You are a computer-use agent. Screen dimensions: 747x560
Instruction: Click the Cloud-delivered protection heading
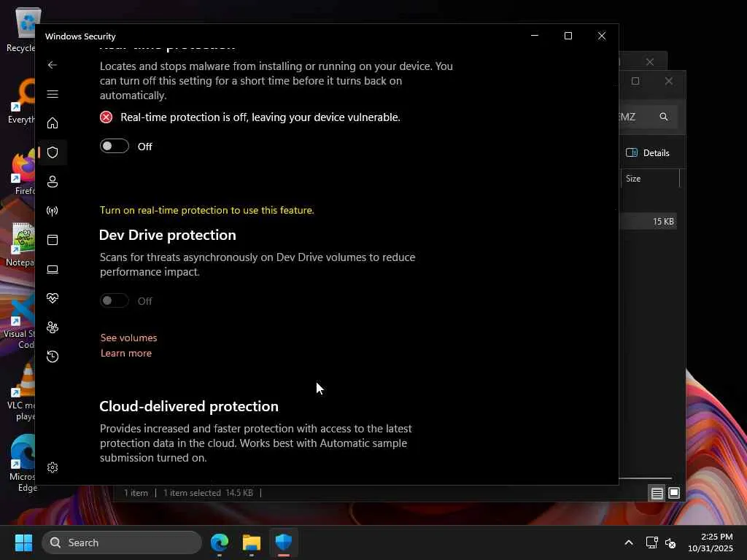[189, 406]
